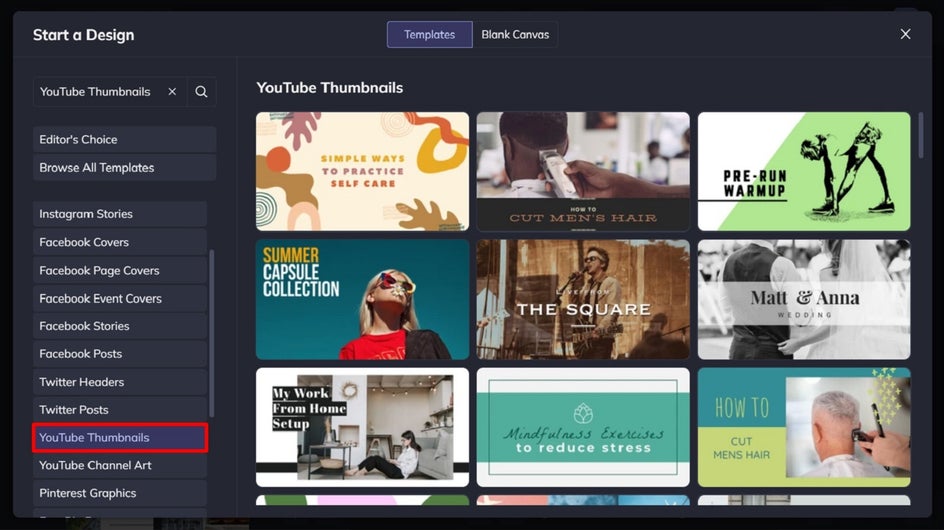Click the category list scrollbar
The height and width of the screenshot is (530, 944).
click(x=211, y=332)
